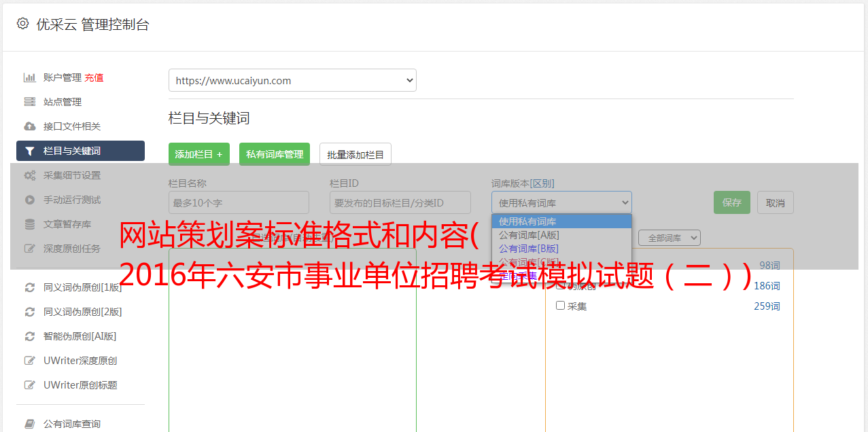
Task: Choose 公有词库[B版] in the open list
Action: (561, 249)
